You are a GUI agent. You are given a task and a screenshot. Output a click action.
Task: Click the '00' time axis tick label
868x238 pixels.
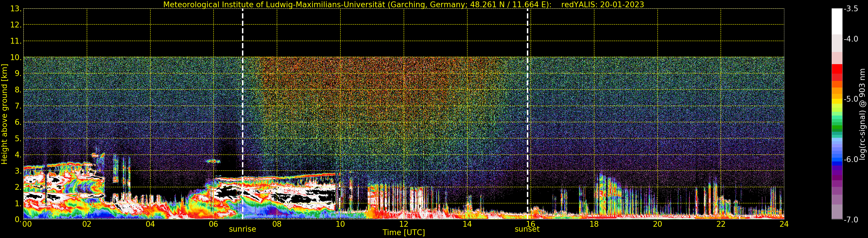tap(27, 224)
